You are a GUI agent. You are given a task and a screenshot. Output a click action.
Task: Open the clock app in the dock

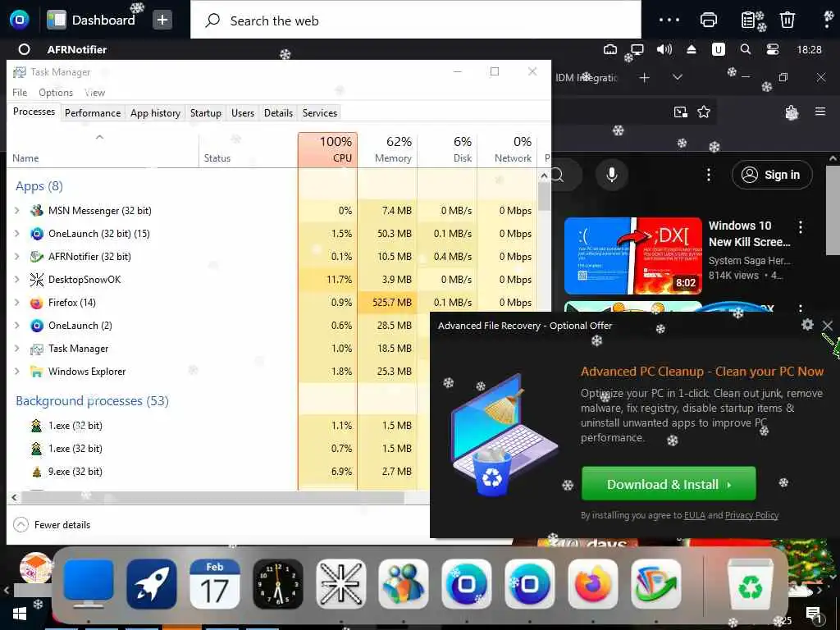pos(277,584)
